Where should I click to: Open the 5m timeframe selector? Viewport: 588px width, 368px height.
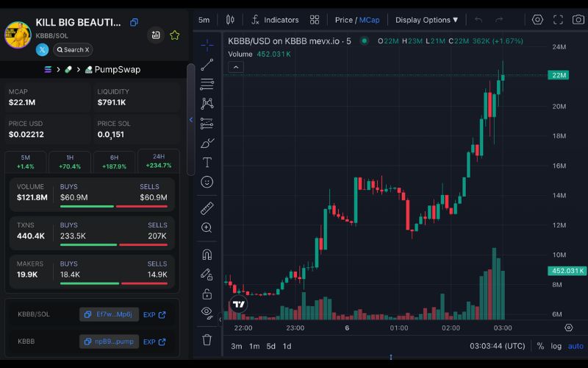point(204,20)
